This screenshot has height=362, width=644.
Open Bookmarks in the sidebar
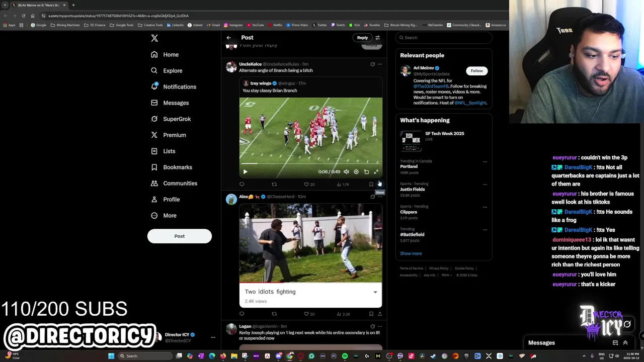pos(172,167)
